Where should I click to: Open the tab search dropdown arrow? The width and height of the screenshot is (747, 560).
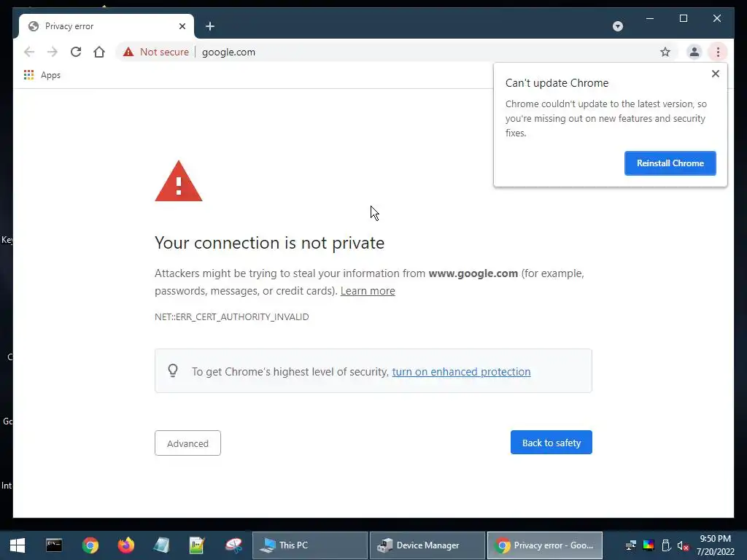click(618, 26)
